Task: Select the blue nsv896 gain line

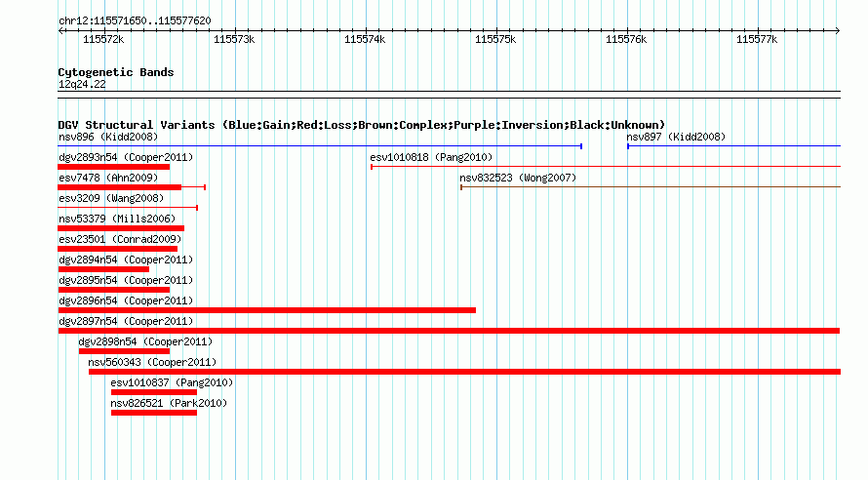Action: 320,146
